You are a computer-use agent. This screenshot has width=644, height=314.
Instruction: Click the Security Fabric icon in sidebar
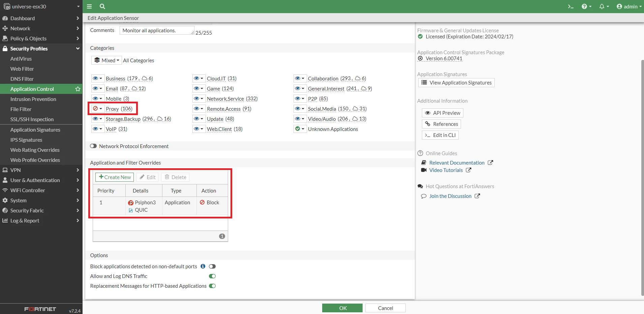[5, 210]
